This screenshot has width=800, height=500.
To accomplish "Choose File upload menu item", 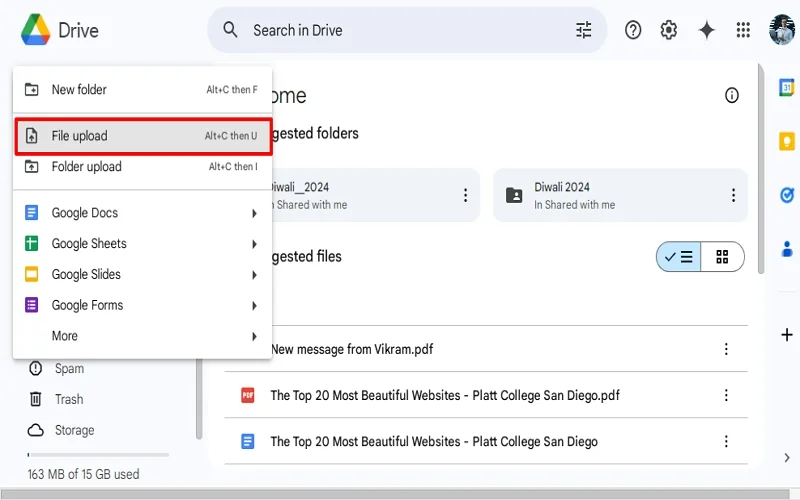I will tap(142, 136).
